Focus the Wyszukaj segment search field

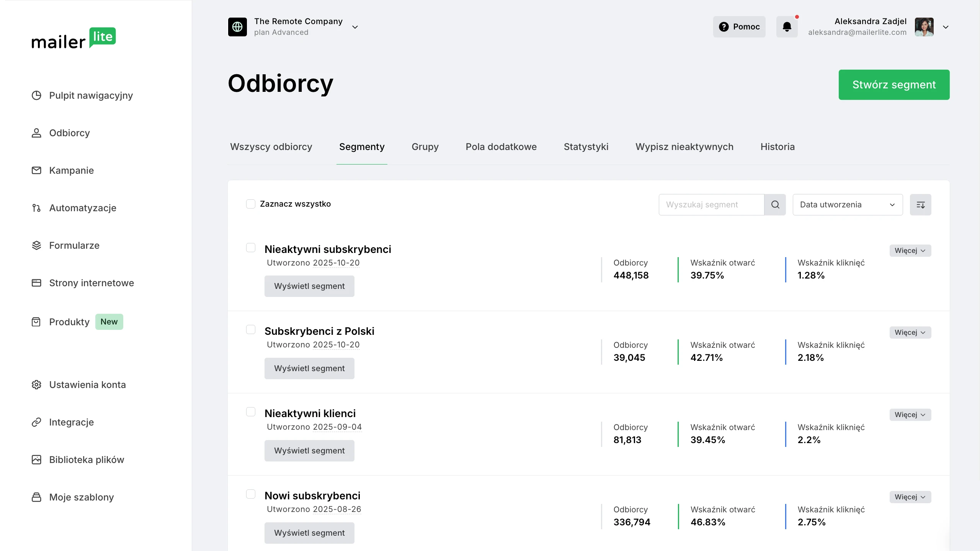click(711, 205)
